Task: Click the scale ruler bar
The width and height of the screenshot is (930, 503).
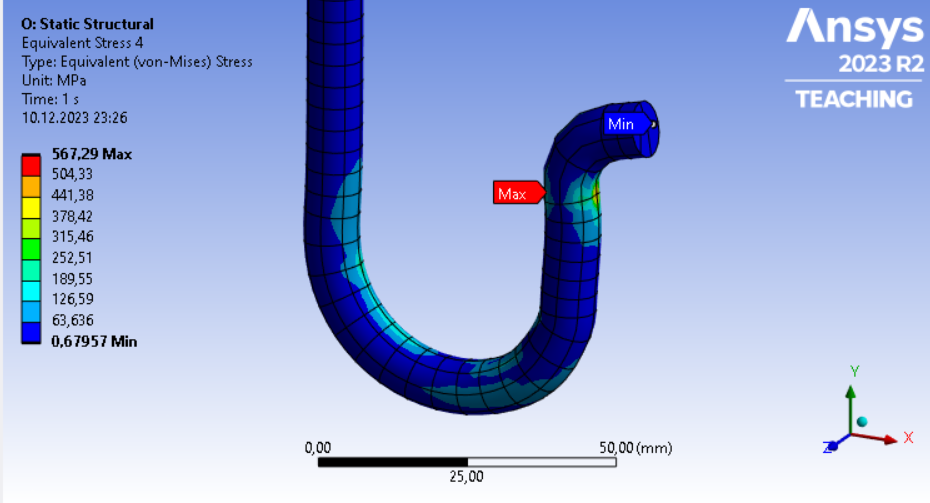Action: (467, 462)
